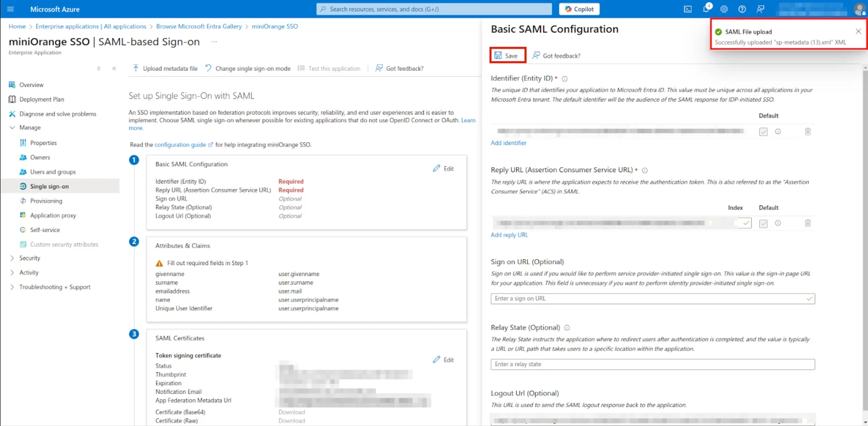Delete the Reply URL entry with trash icon

(808, 223)
